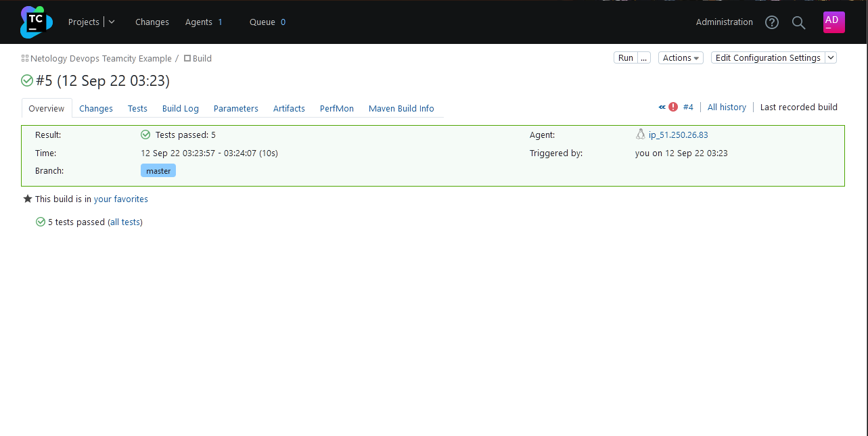
Task: Click the double-arrow earlier builds icon
Action: point(661,106)
